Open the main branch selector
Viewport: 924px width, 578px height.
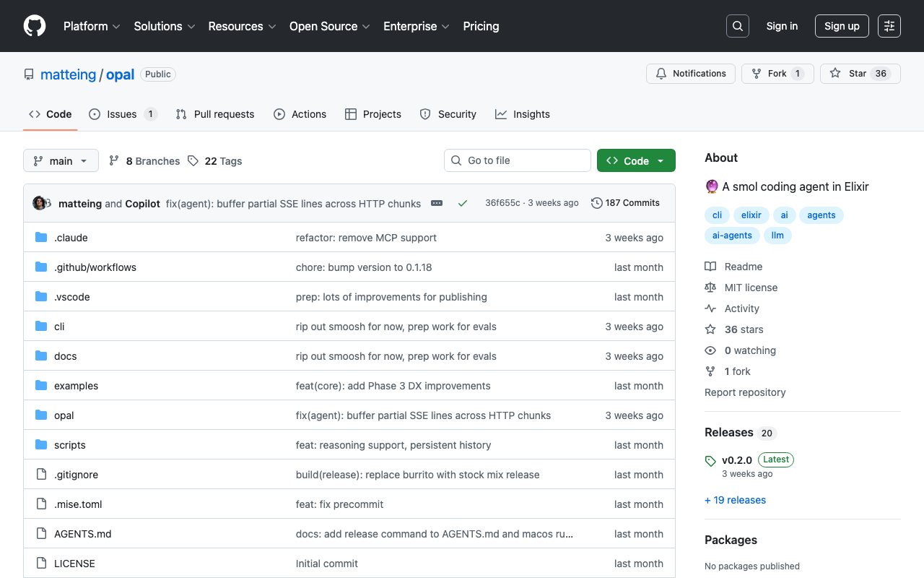pos(61,160)
